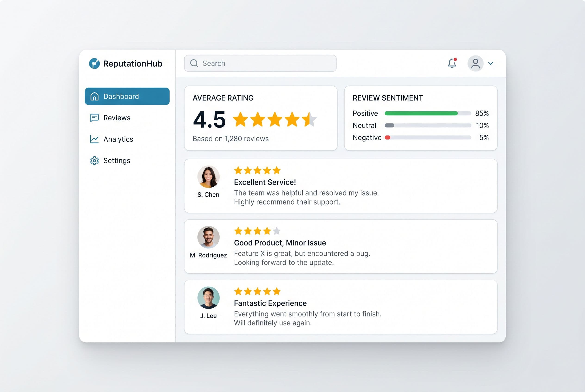Click the Settings gear icon
The width and height of the screenshot is (585, 392).
(94, 160)
